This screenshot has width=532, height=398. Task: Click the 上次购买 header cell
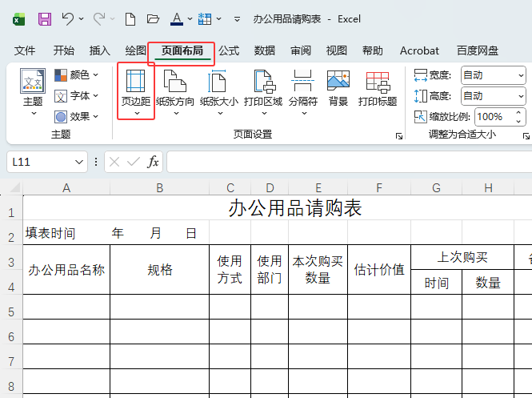[462, 257]
